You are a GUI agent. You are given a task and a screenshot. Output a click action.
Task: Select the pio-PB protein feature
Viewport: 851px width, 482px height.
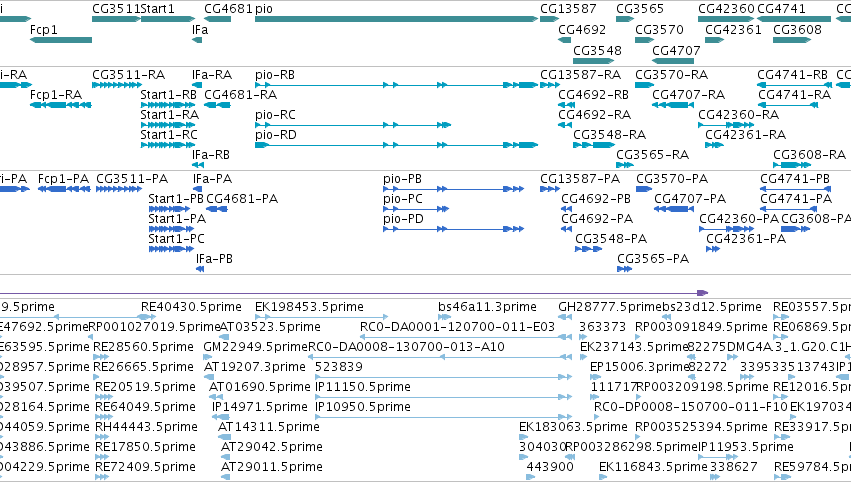click(454, 189)
